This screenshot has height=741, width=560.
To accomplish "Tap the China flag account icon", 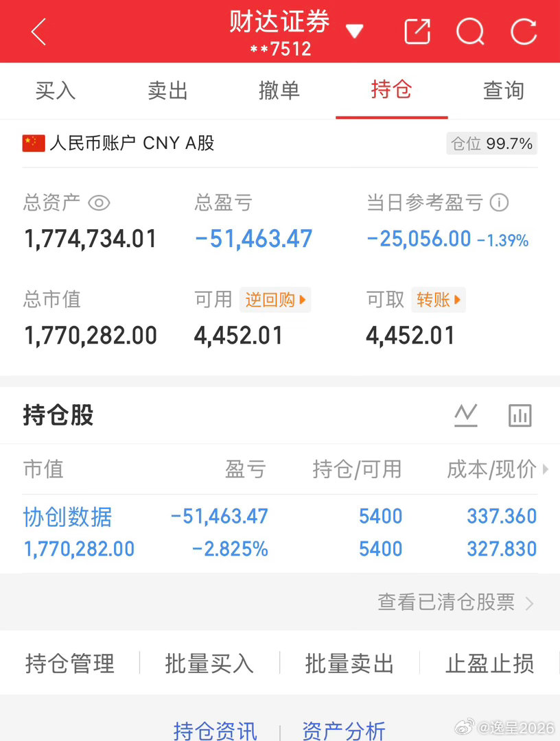I will point(34,143).
